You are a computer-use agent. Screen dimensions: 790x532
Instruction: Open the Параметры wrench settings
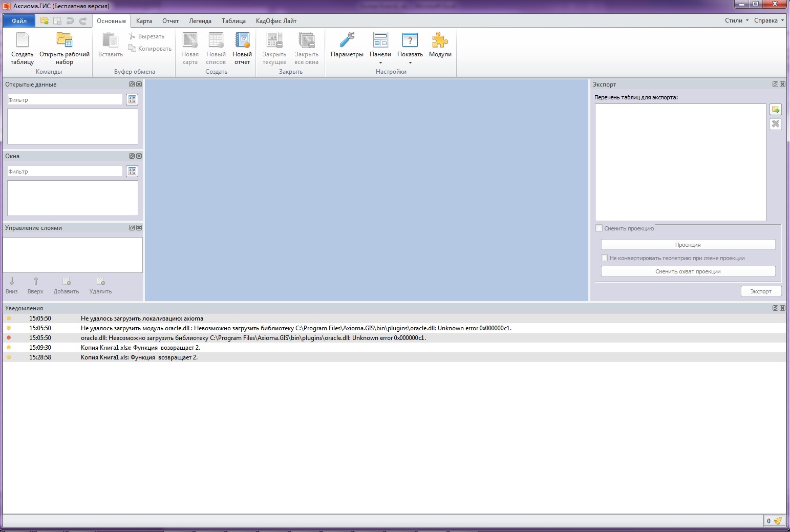click(x=347, y=40)
